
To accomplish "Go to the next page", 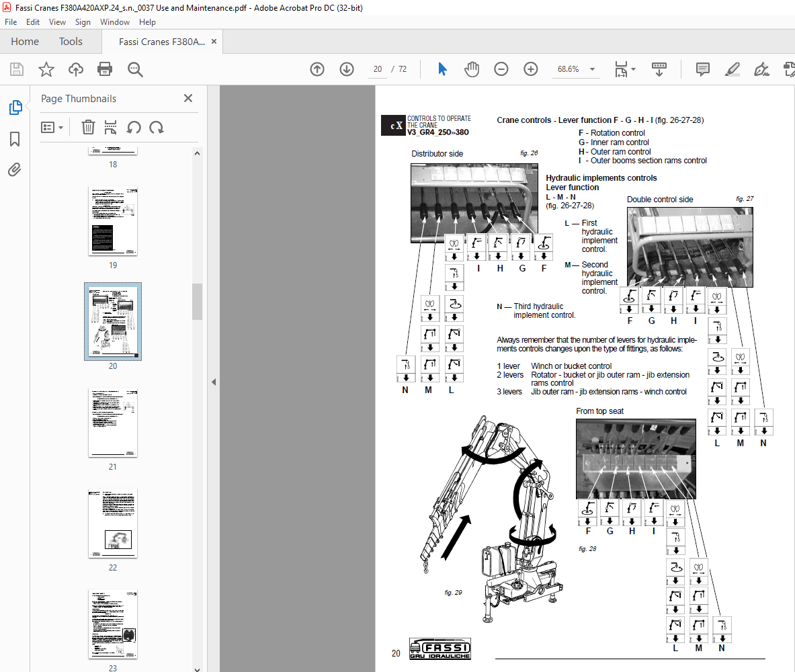I will pos(347,69).
